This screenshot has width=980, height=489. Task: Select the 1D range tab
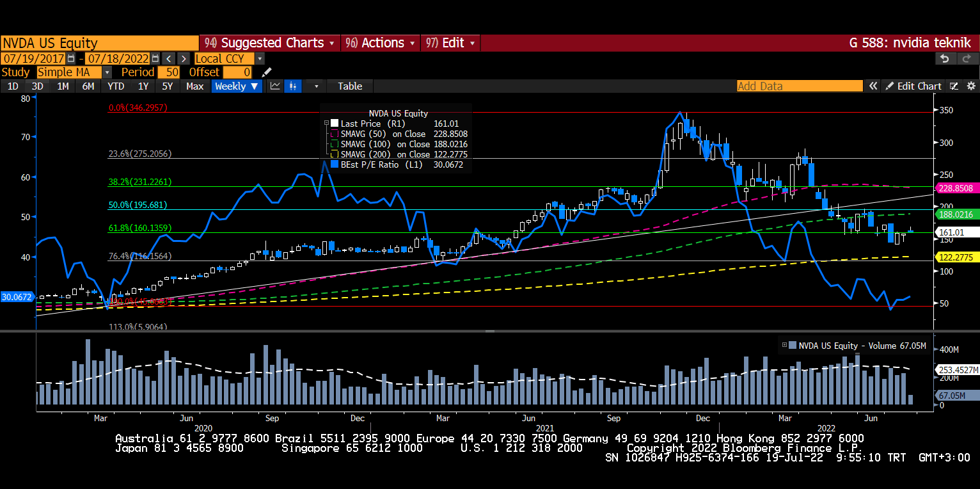pos(13,86)
